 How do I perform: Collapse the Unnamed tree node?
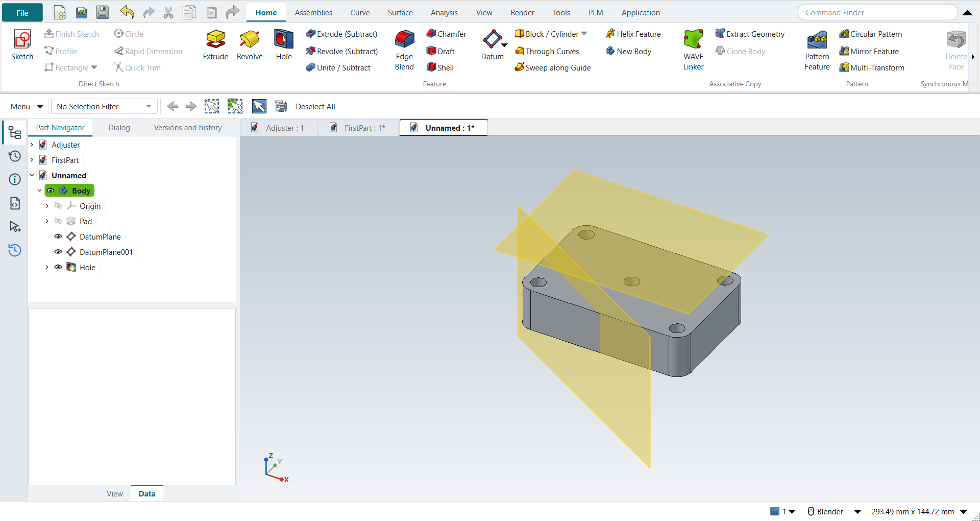32,175
